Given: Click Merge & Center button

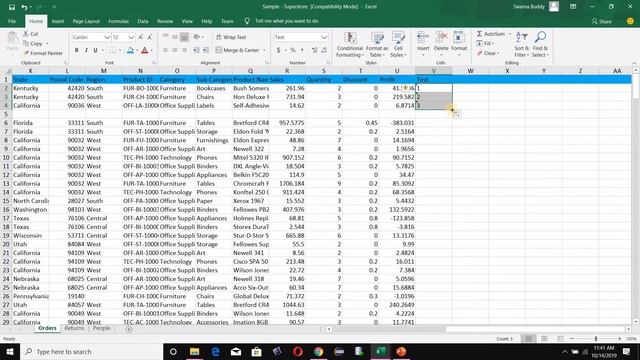Looking at the screenshot, I should click(x=238, y=50).
